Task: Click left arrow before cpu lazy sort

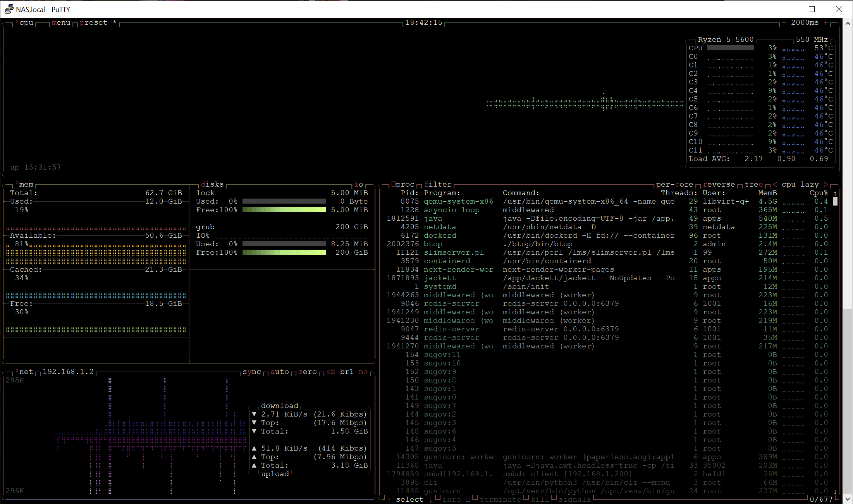Action: click(774, 184)
